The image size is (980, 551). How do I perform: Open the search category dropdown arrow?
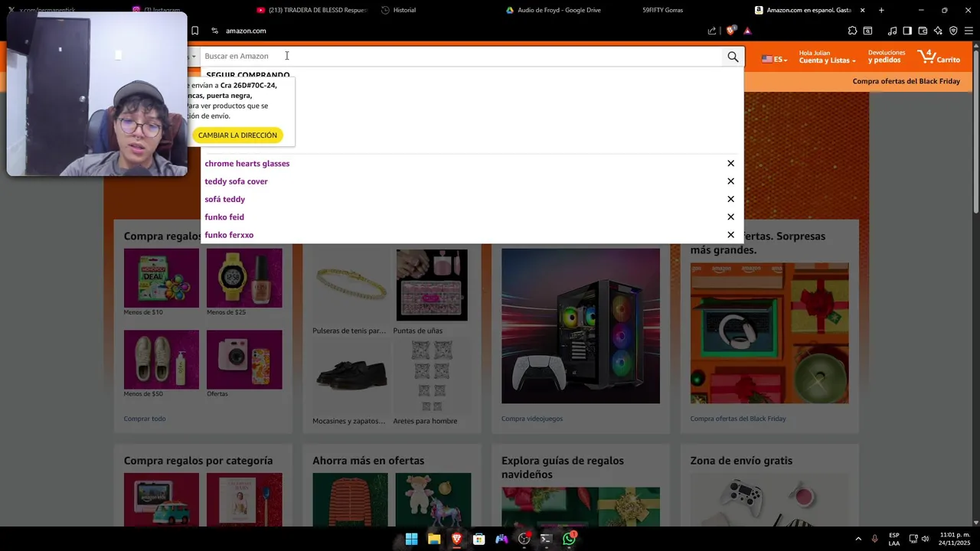pyautogui.click(x=194, y=57)
